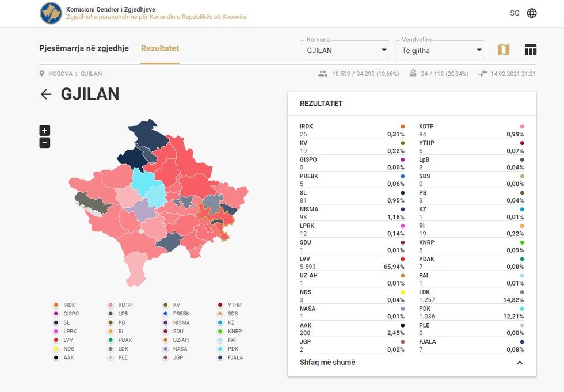Switch to Pjesëmarrja në zgjedhje tab
This screenshot has width=564, height=392.
pos(84,48)
